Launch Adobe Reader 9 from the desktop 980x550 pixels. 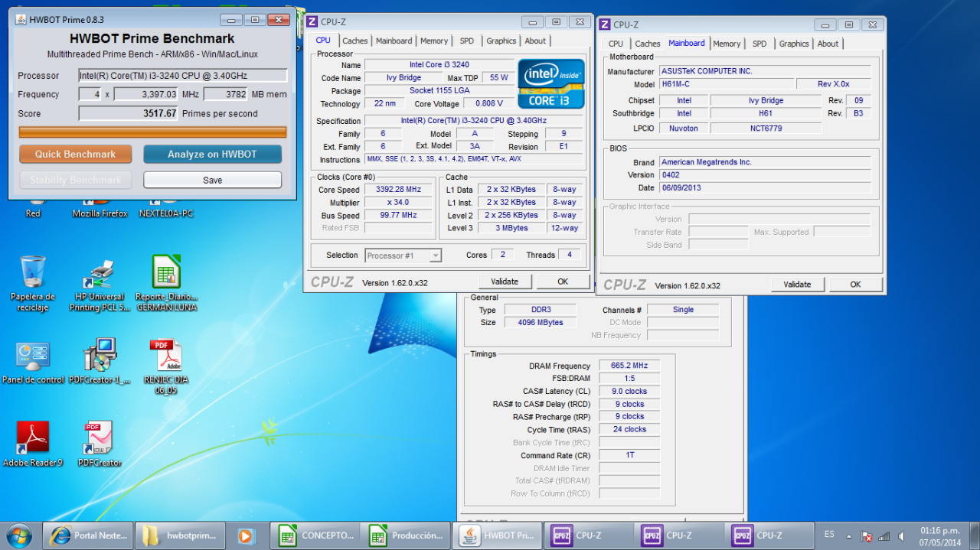coord(33,444)
